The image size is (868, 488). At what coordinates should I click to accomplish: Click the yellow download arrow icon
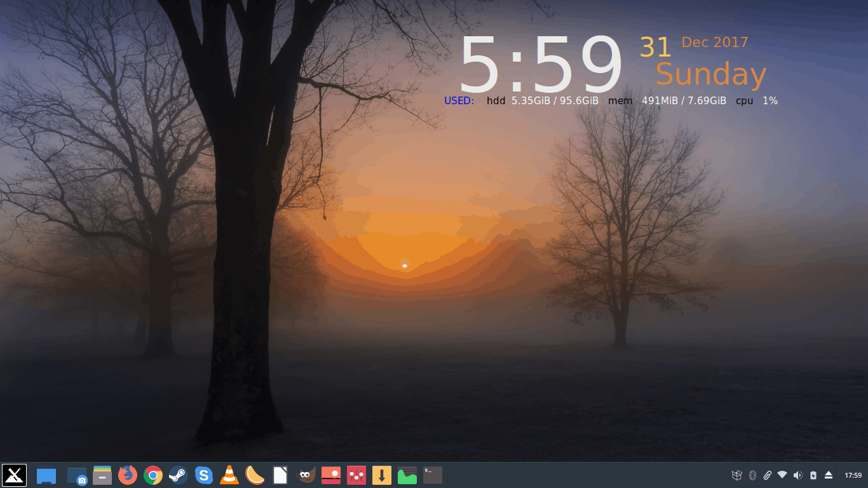tap(382, 475)
